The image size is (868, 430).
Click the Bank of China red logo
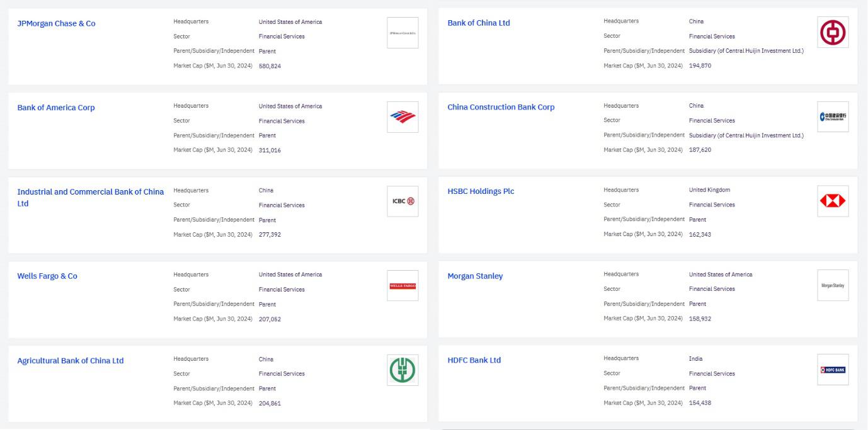pos(833,32)
